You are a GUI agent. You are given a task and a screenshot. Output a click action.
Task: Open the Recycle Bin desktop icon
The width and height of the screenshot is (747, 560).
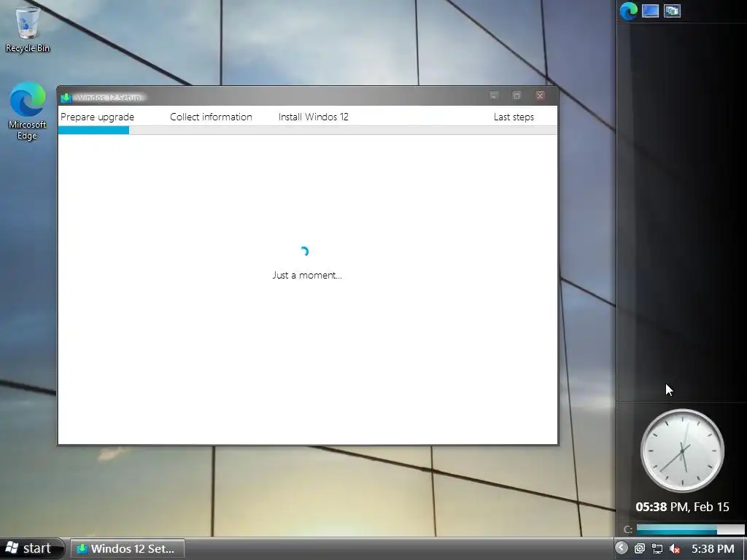tap(28, 29)
